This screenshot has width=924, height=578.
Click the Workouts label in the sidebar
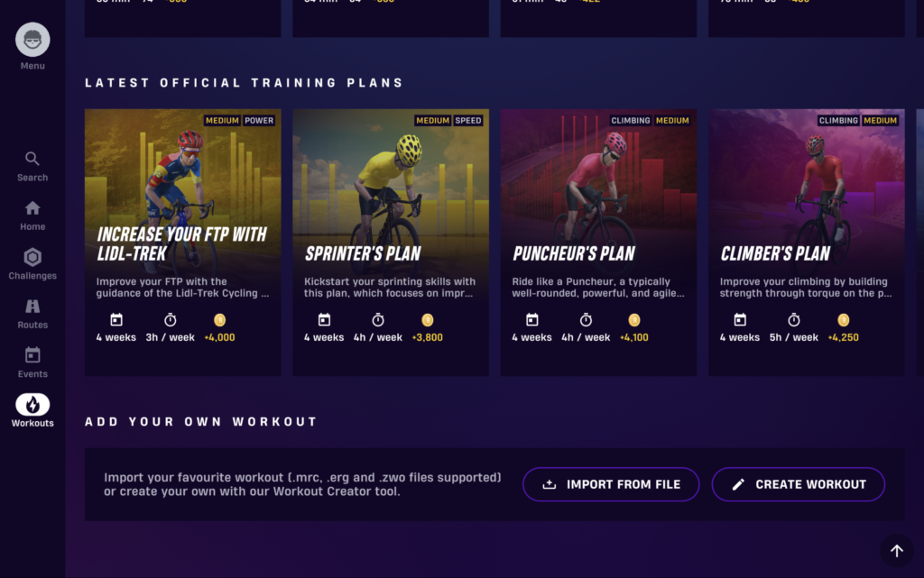pos(32,423)
